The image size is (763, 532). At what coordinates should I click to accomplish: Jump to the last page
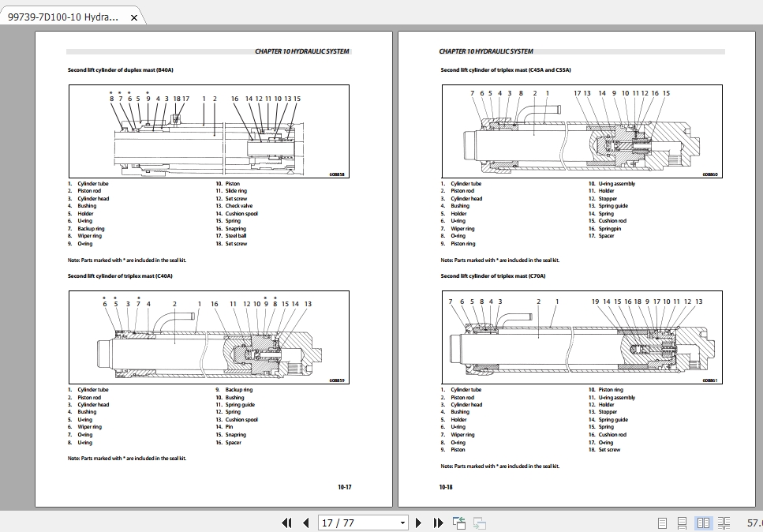437,523
